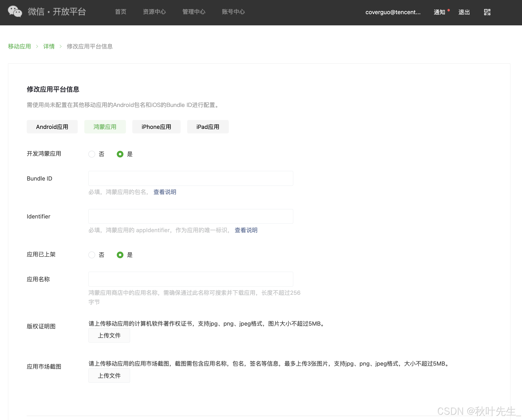Switch to iPad应用 tab

[208, 127]
